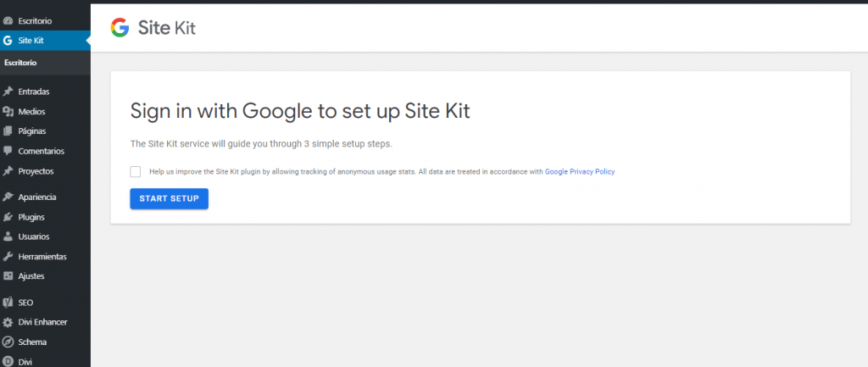The width and height of the screenshot is (868, 367).
Task: Open the SEO menu
Action: click(46, 303)
